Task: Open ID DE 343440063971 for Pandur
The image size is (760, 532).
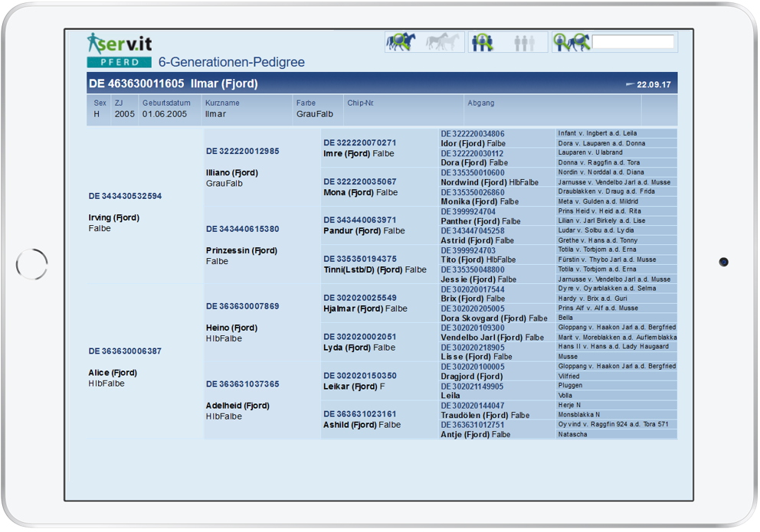Action: point(359,220)
